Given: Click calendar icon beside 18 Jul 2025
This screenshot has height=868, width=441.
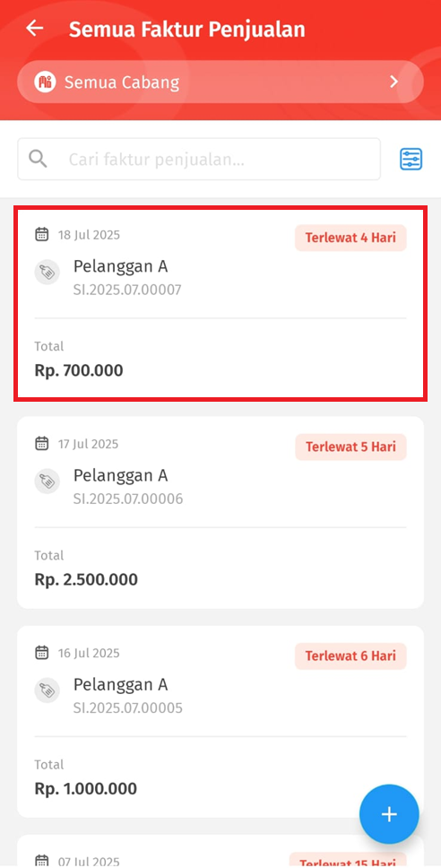Looking at the screenshot, I should (x=41, y=234).
